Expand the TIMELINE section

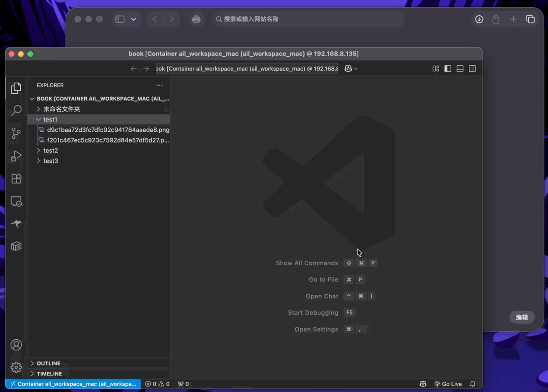click(99, 374)
